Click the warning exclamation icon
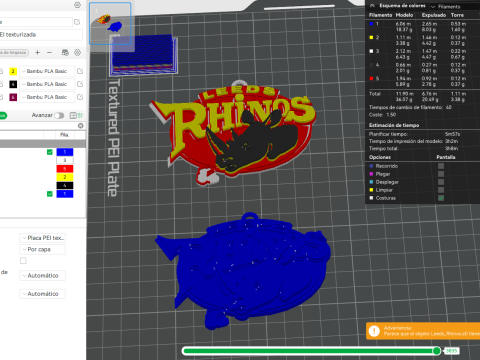The width and height of the screenshot is (480, 360). (x=374, y=331)
